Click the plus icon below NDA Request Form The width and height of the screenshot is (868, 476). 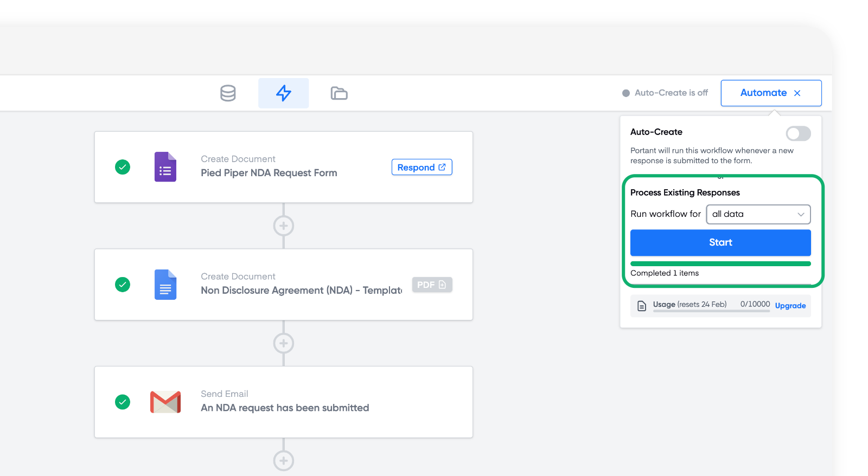point(283,226)
